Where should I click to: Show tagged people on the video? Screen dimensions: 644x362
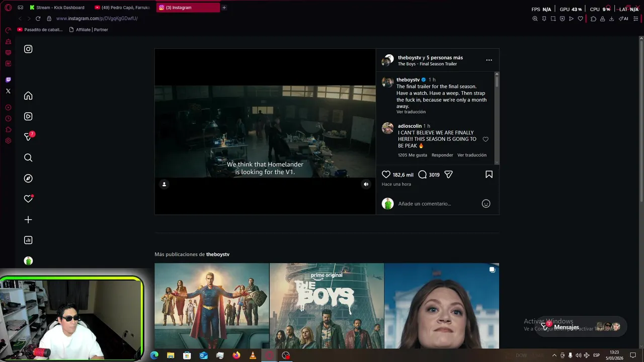(x=164, y=184)
